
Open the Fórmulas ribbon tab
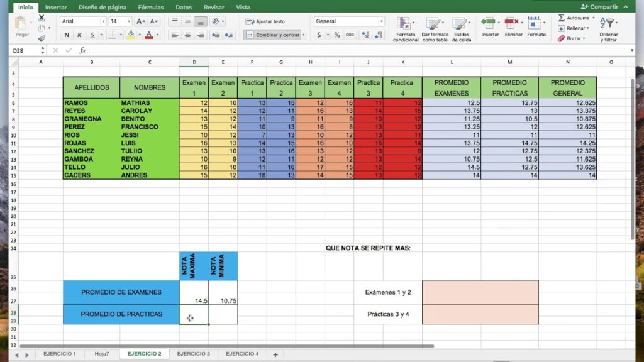point(150,8)
